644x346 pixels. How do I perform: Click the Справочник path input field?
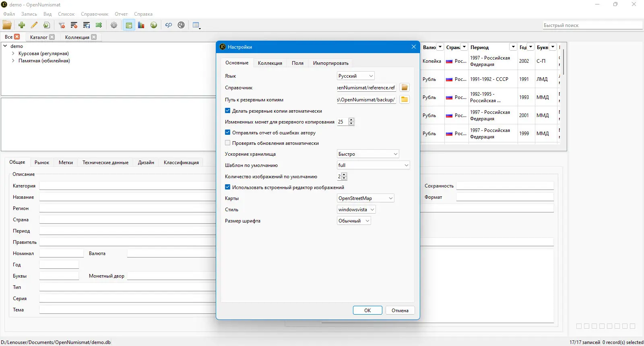[367, 88]
